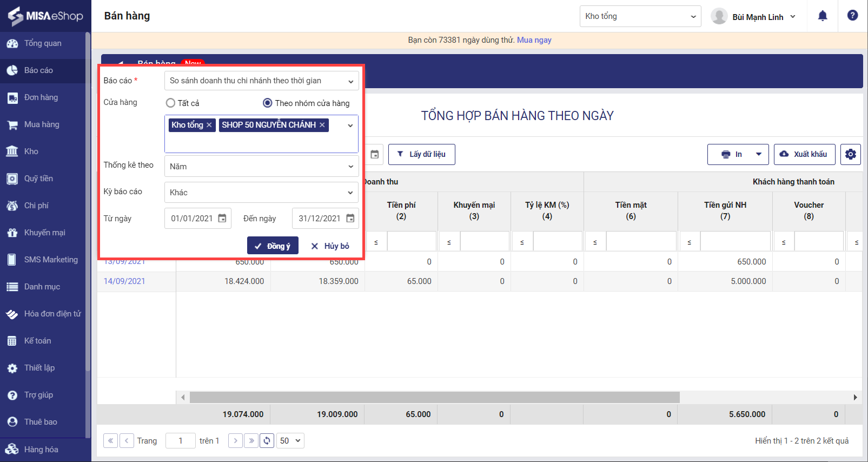Refresh the report table
The width and height of the screenshot is (868, 462).
pyautogui.click(x=267, y=440)
